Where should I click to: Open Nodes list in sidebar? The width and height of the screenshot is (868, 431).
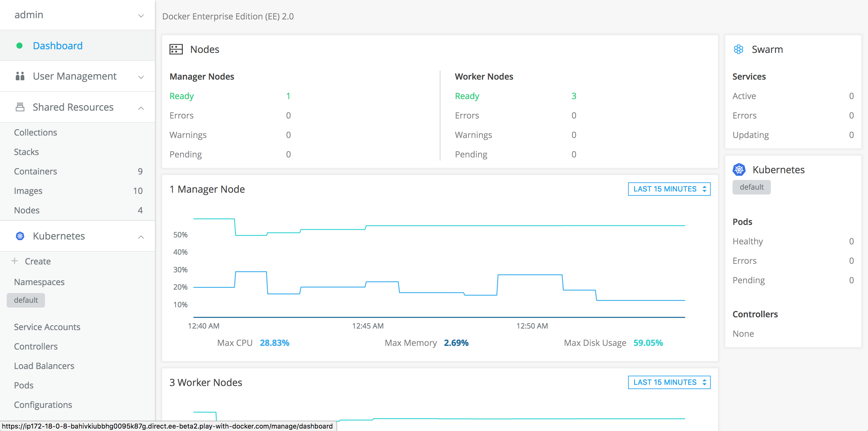(27, 210)
